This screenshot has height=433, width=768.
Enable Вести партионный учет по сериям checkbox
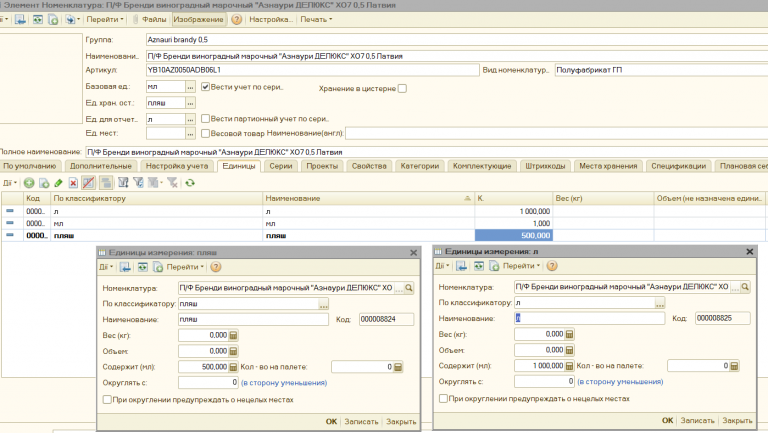click(206, 119)
